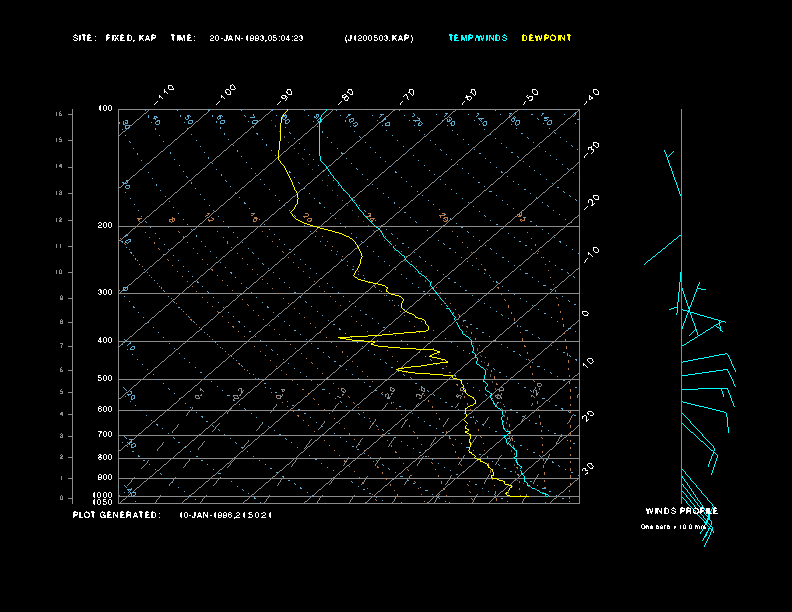This screenshot has height=612, width=792.
Task: Click the 900 pressure level label
Action: [105, 478]
